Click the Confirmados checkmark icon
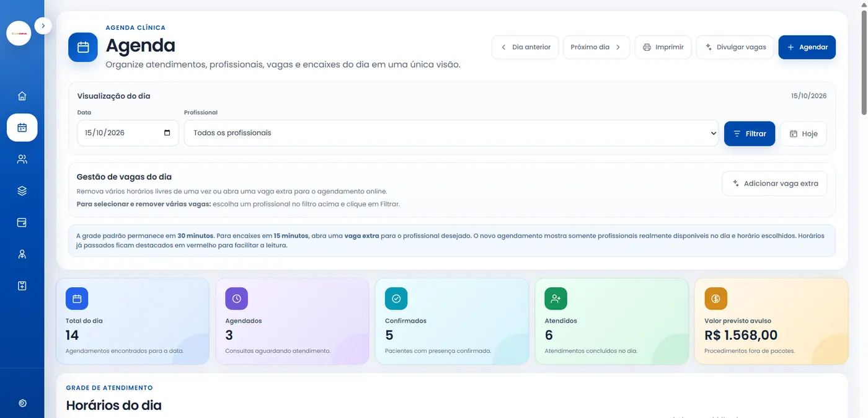Screen dimensions: 868x418 pos(396,299)
